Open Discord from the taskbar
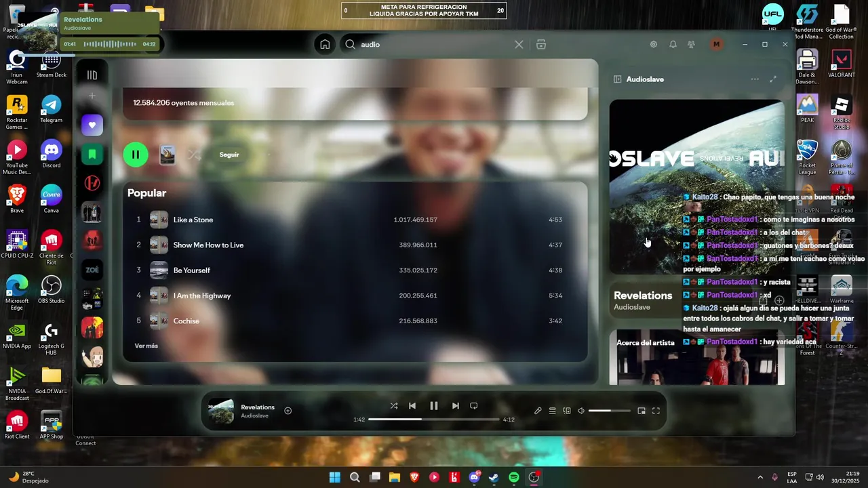 (x=474, y=477)
